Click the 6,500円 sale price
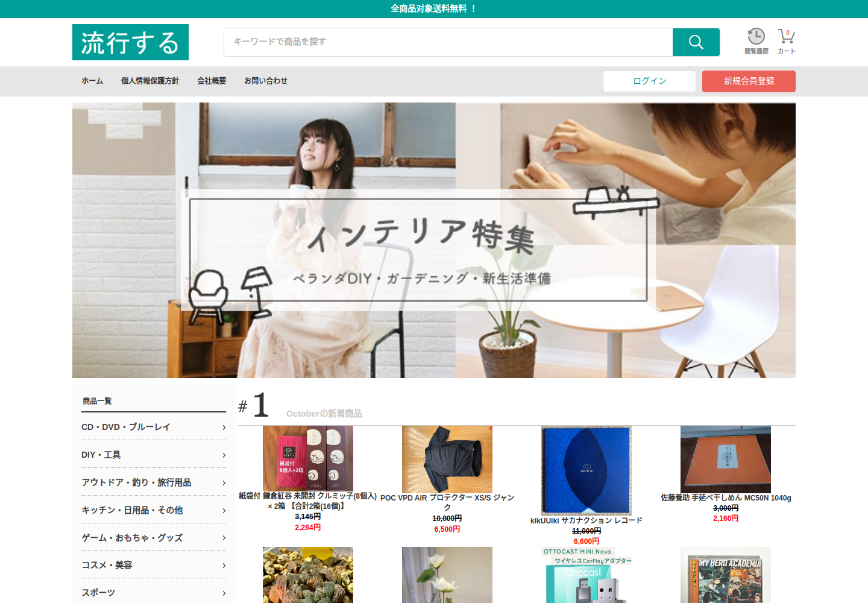The image size is (868, 603). tap(447, 529)
